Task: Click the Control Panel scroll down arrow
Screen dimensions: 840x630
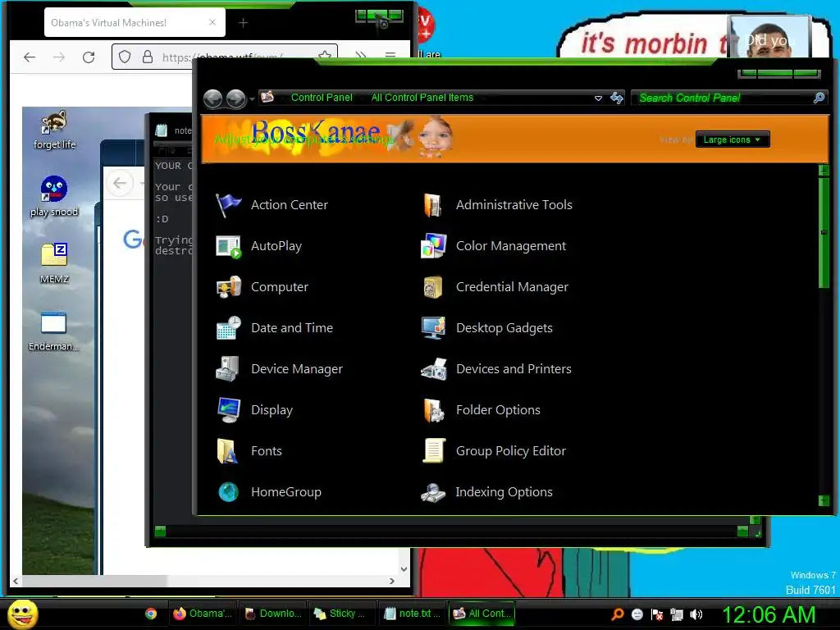Action: click(x=824, y=501)
